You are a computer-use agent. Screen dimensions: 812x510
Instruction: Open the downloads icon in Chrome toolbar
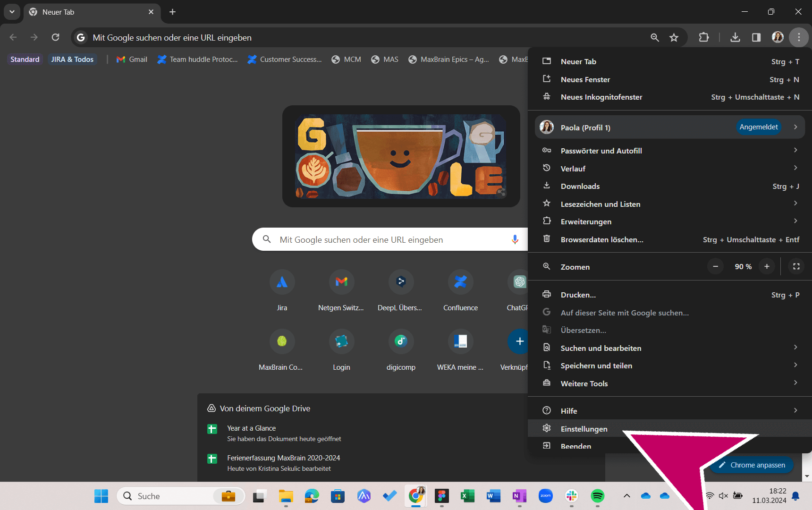coord(735,37)
